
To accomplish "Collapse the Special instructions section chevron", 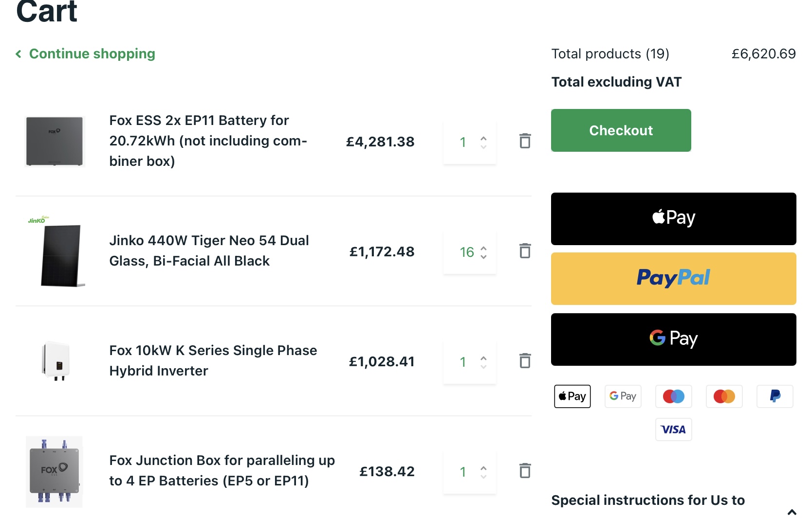I will [792, 512].
